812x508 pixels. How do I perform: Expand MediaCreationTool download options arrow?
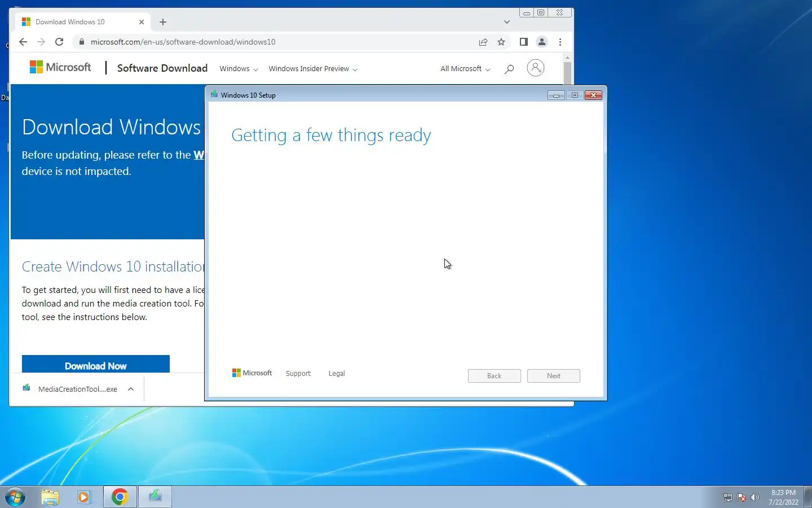[131, 389]
